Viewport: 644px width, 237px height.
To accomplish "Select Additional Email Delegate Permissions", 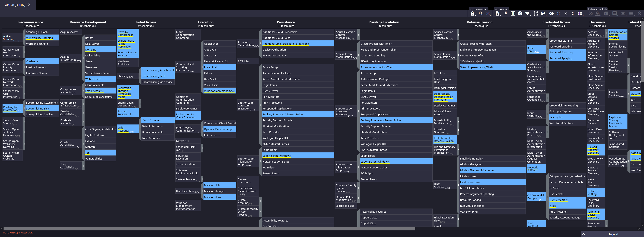I will click(x=298, y=44).
